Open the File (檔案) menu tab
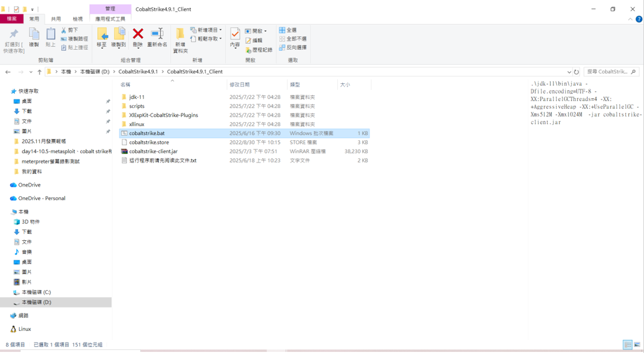644x353 pixels. pos(12,19)
